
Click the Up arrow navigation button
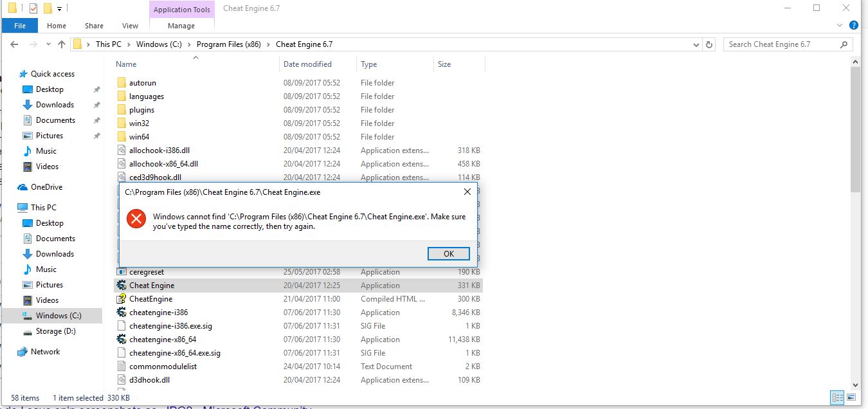click(62, 44)
